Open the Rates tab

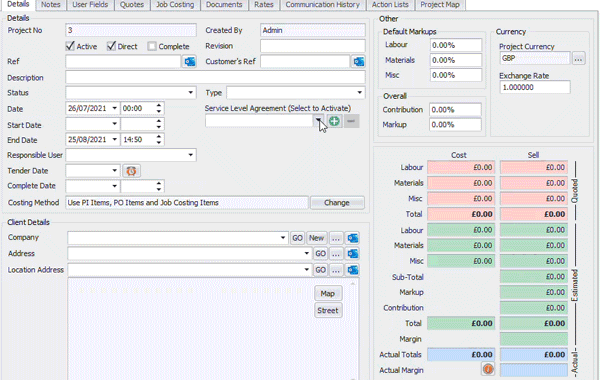click(x=264, y=5)
